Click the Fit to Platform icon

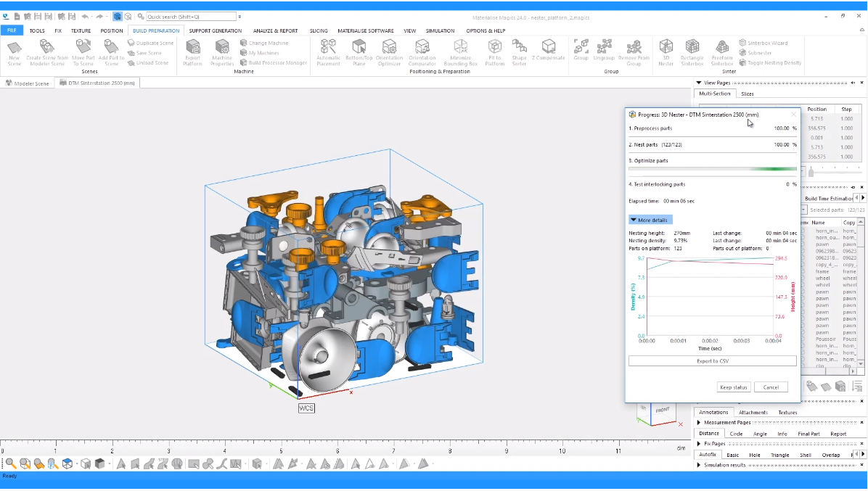pyautogui.click(x=494, y=51)
